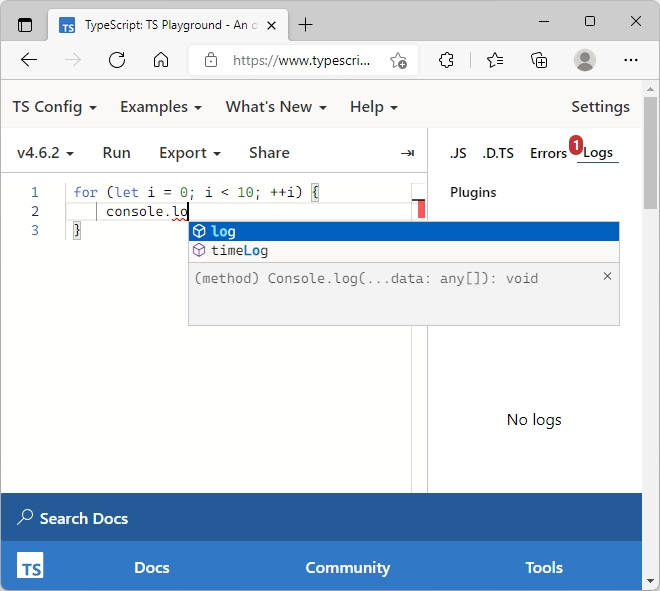Screen dimensions: 660x591
Task: Open the Collections icon in toolbar
Action: pyautogui.click(x=539, y=60)
